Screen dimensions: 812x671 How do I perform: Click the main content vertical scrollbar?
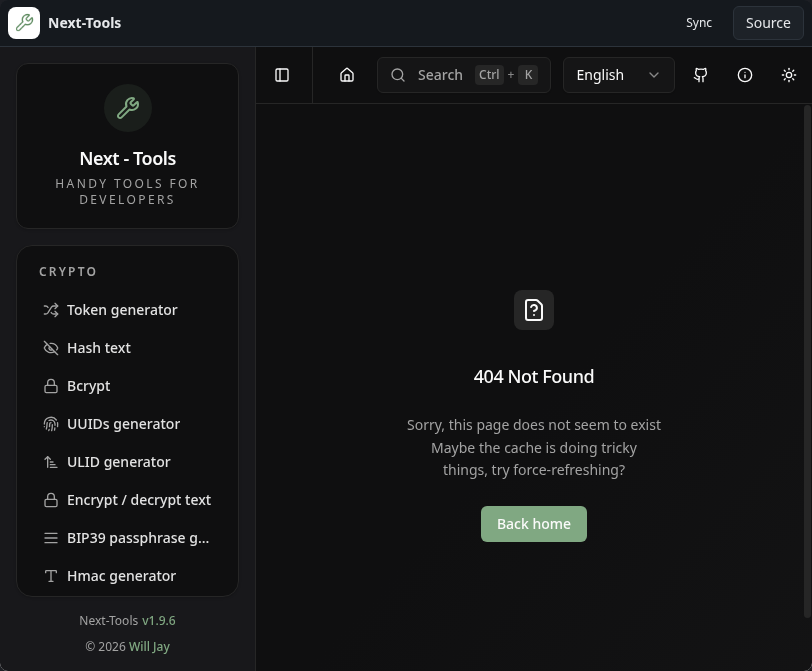point(807,361)
